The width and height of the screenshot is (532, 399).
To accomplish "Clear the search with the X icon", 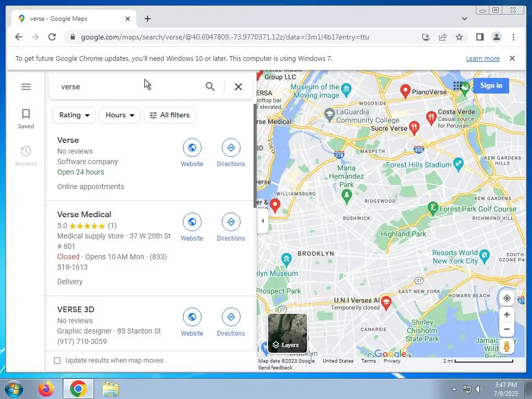I will [238, 87].
